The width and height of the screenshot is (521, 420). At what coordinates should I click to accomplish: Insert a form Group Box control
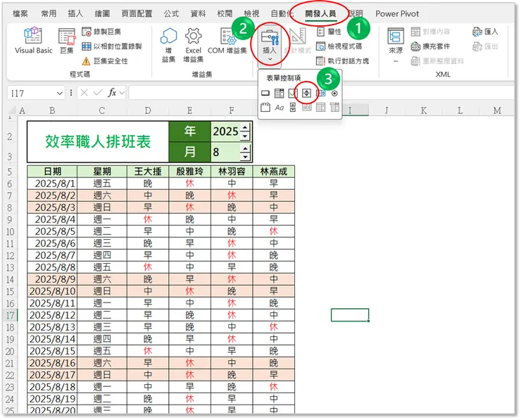(x=265, y=107)
